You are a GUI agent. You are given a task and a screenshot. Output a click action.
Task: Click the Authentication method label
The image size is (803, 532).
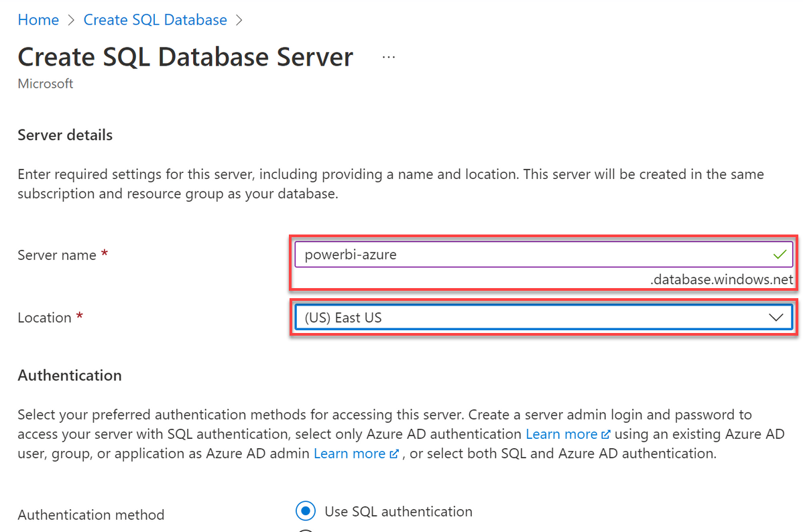tap(91, 515)
